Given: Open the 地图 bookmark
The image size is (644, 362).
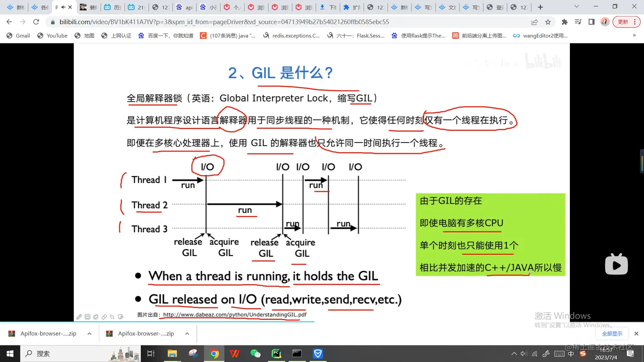Looking at the screenshot, I should (x=84, y=36).
